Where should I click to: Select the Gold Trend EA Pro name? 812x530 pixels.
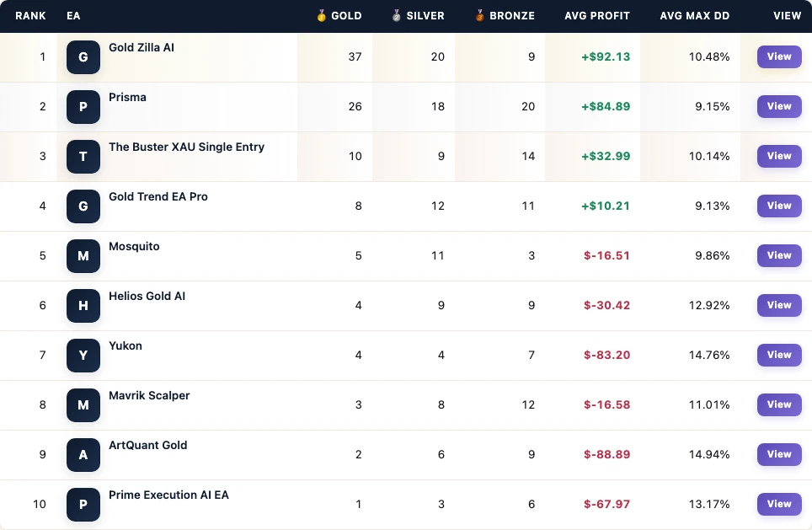click(x=158, y=197)
